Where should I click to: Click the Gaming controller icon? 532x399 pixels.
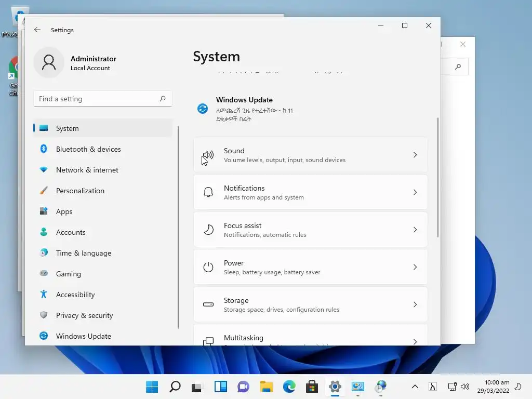(44, 273)
